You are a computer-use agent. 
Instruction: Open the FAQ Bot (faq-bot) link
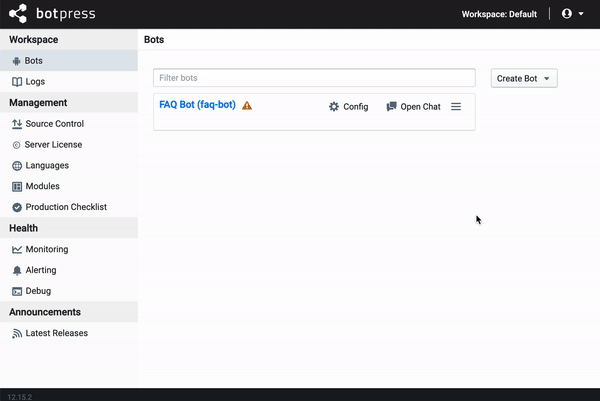(x=197, y=104)
